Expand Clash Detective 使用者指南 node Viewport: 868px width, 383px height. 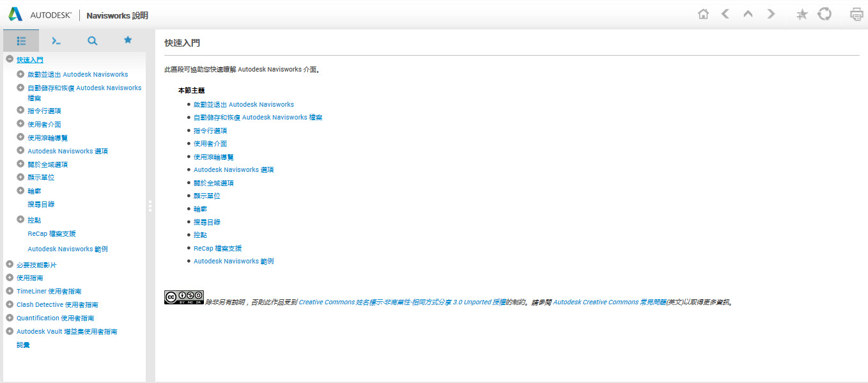(10, 304)
